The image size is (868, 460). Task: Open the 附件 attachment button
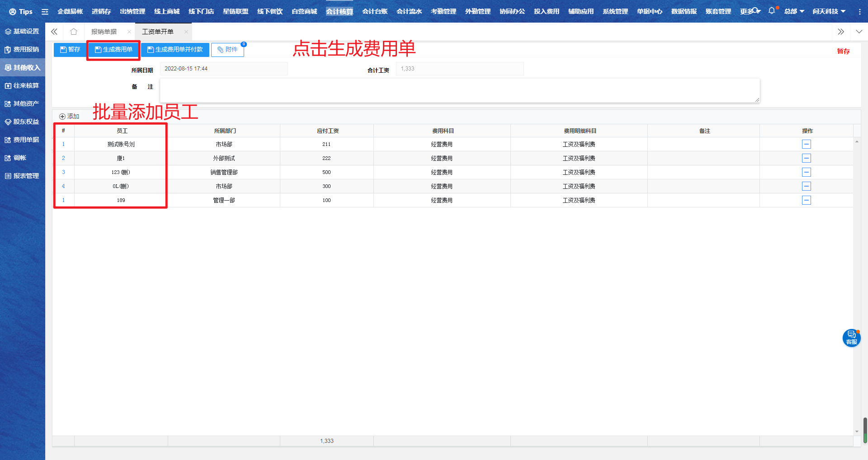click(x=227, y=50)
